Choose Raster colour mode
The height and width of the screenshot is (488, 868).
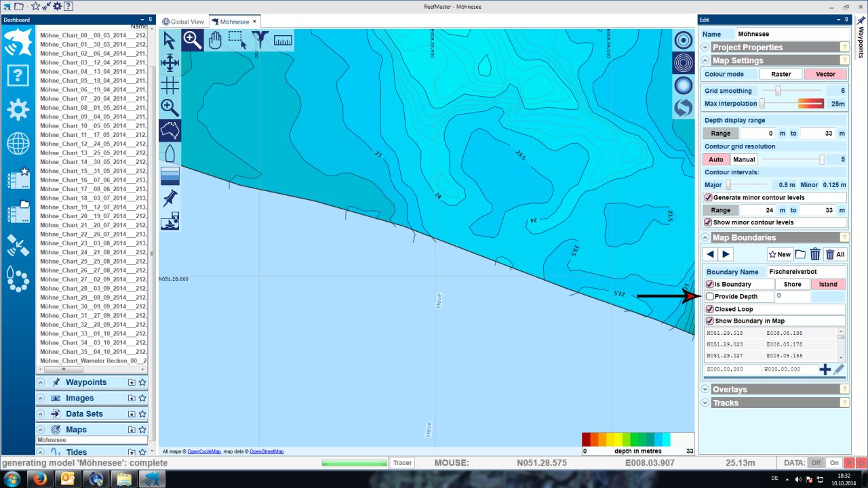tap(781, 75)
